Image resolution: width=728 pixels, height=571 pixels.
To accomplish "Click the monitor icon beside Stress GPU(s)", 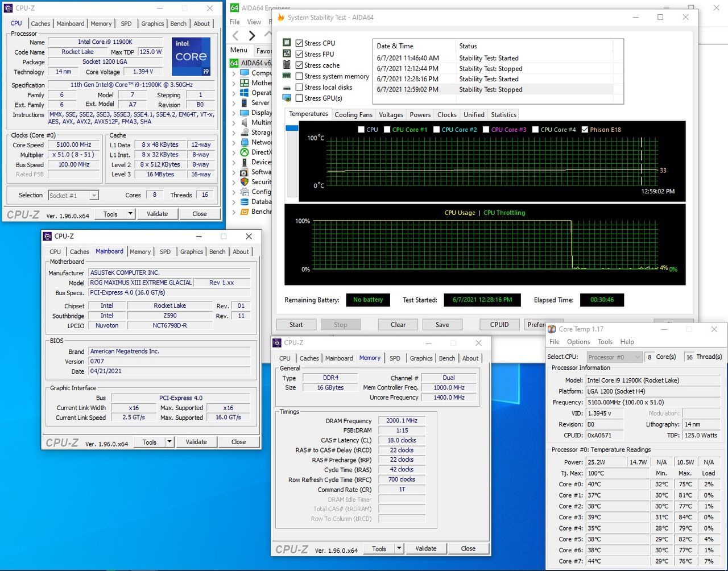I will point(287,98).
